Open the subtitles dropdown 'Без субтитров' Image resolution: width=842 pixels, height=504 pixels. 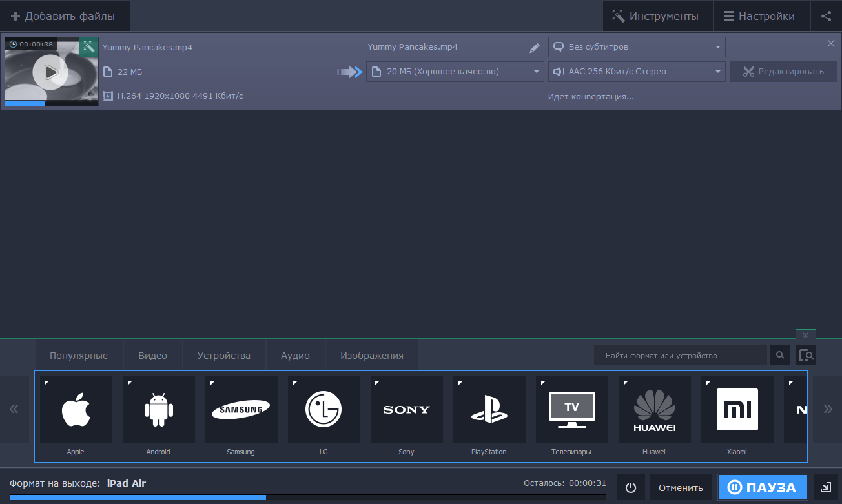(637, 47)
